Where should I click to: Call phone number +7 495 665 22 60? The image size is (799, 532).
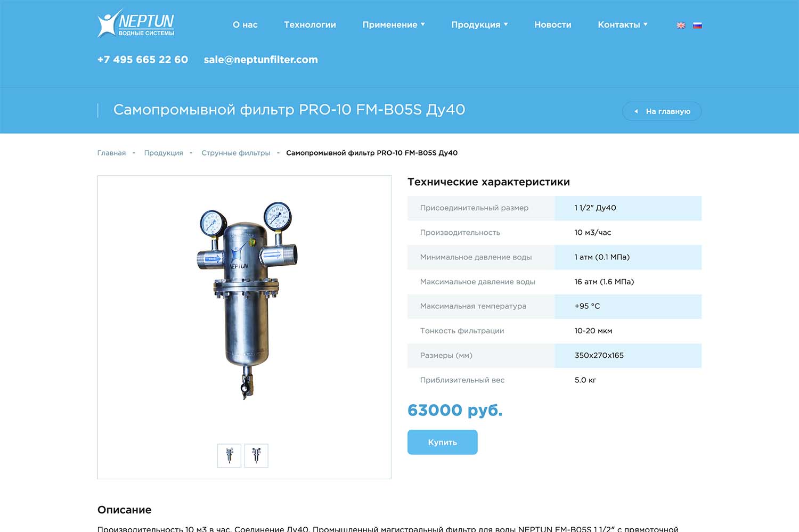(143, 60)
